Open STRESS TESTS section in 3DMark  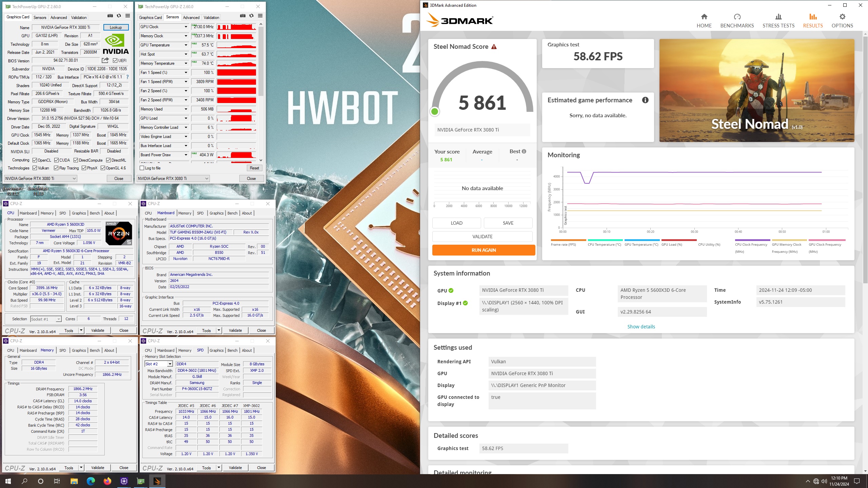(778, 21)
